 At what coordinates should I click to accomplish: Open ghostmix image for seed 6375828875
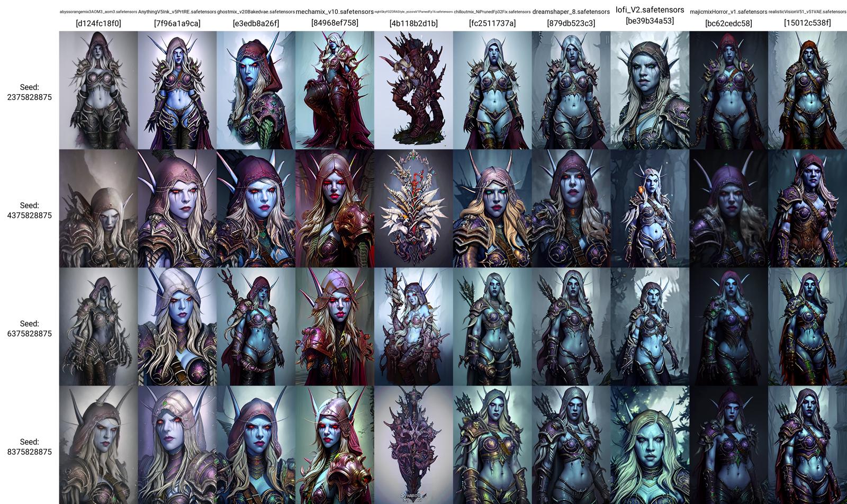256,326
